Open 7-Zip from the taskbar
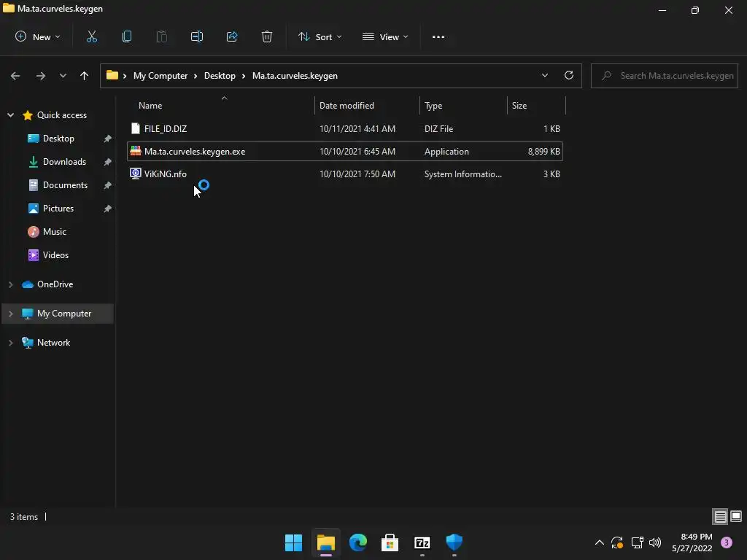This screenshot has height=560, width=747. pyautogui.click(x=422, y=542)
